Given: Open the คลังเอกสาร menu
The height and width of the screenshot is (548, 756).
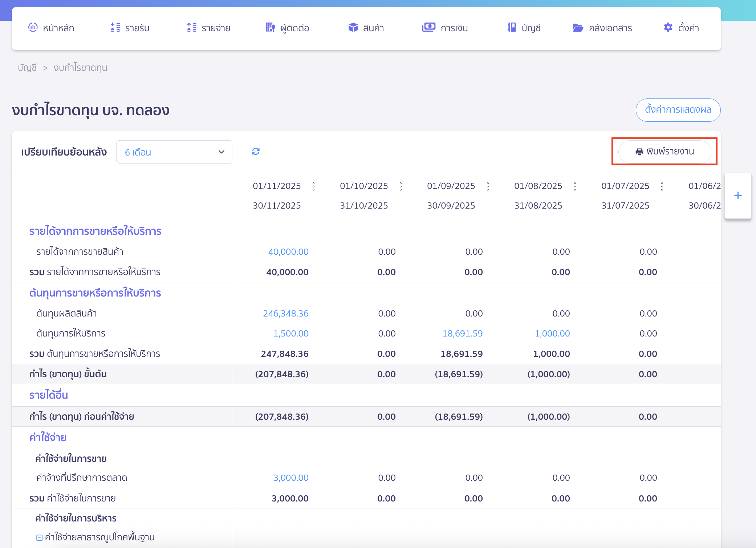Looking at the screenshot, I should click(x=602, y=28).
